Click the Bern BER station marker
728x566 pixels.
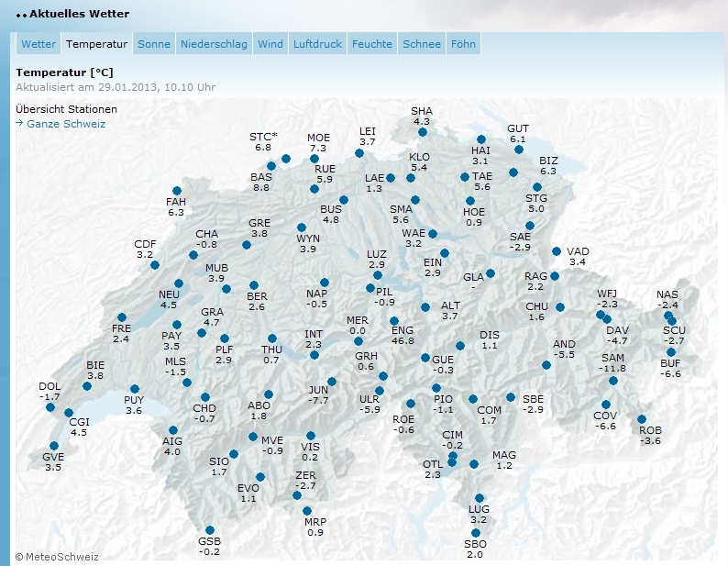click(254, 285)
